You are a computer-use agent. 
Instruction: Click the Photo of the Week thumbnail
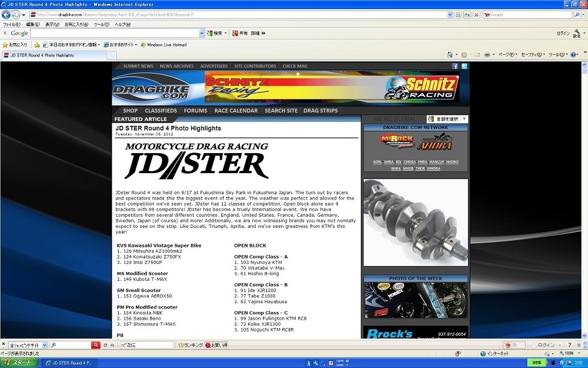(x=416, y=300)
